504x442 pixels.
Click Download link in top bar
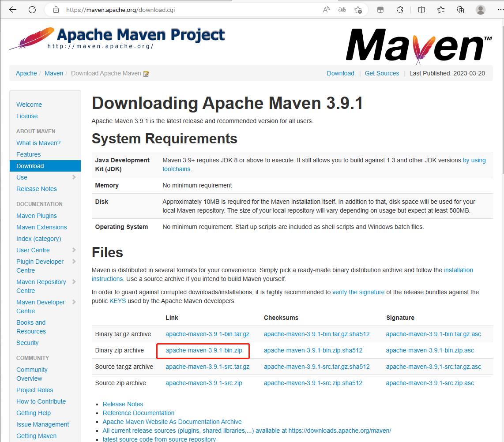pos(340,73)
